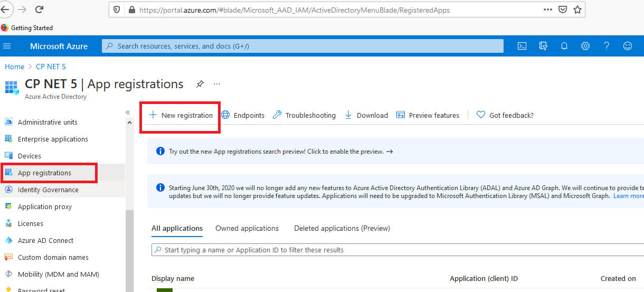Enable the new App registrations search preview
The width and height of the screenshot is (644, 292).
(x=281, y=152)
